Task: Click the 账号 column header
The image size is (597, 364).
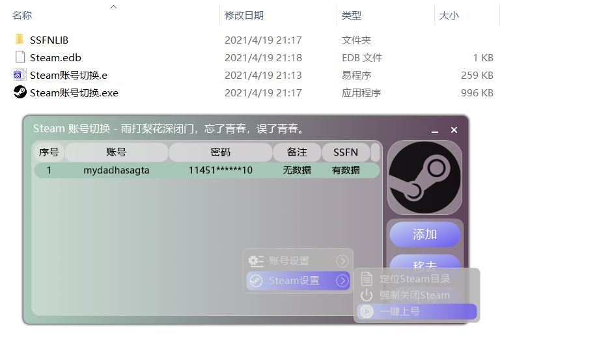Action: pos(116,152)
